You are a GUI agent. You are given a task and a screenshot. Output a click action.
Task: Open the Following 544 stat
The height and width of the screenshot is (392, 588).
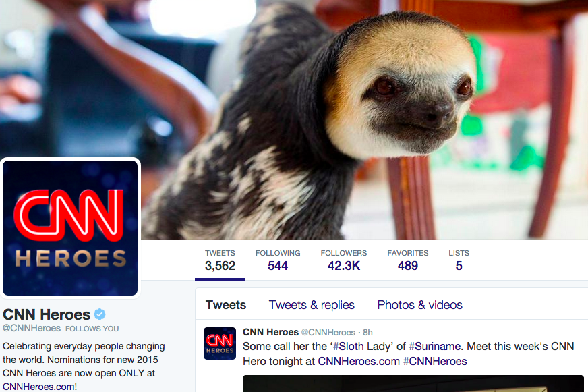278,260
